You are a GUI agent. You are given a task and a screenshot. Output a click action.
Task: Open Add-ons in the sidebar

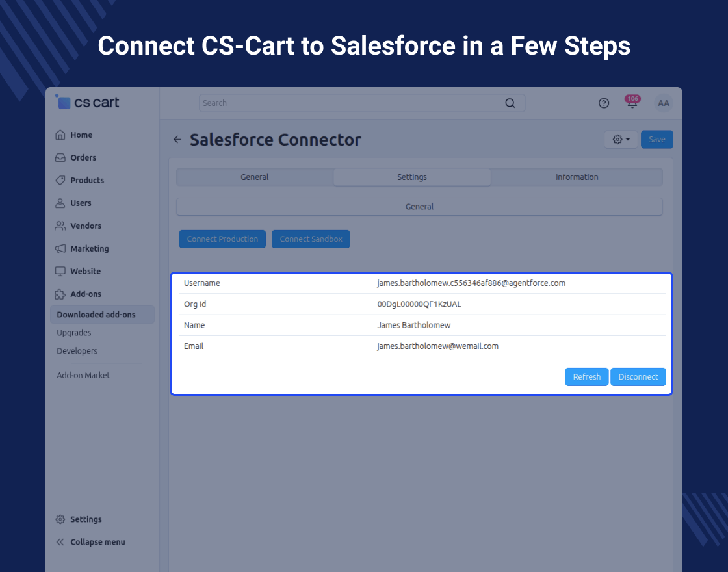86,294
